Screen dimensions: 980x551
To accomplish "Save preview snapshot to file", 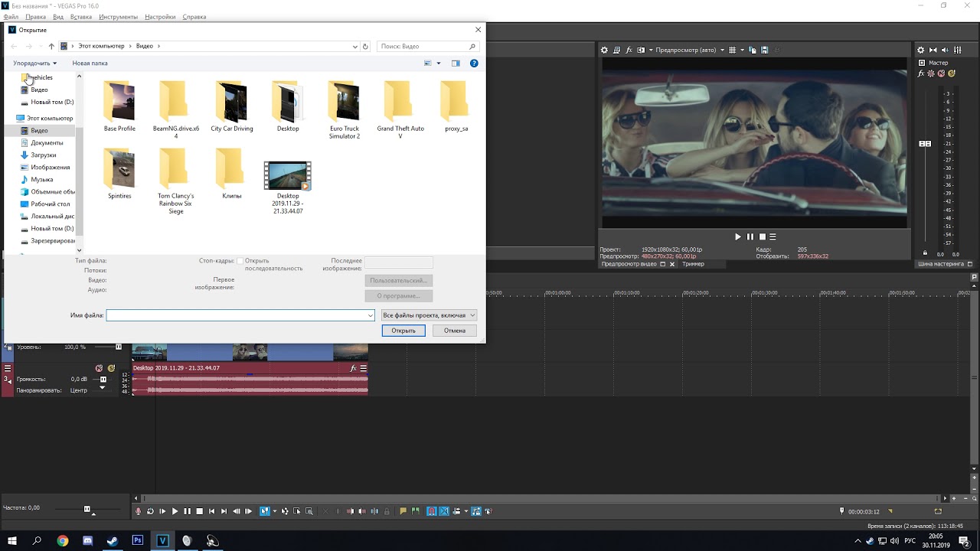I will click(x=764, y=50).
